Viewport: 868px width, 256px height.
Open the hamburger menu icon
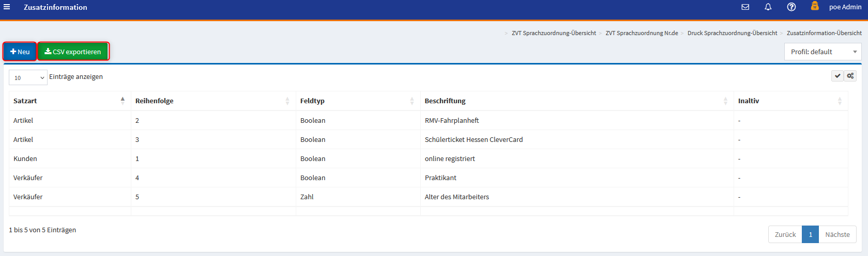coord(7,7)
